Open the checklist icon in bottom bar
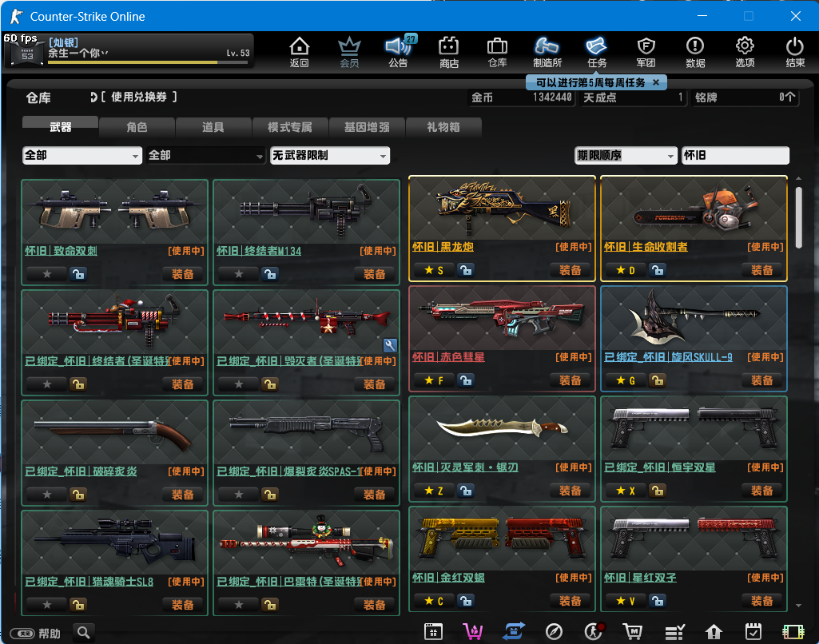This screenshot has width=819, height=644. [674, 632]
